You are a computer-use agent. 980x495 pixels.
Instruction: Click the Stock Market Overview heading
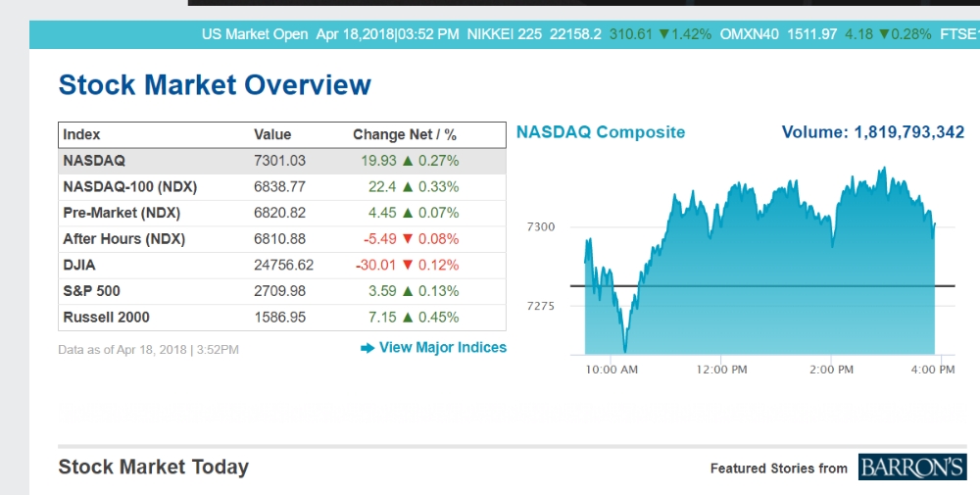tap(215, 85)
